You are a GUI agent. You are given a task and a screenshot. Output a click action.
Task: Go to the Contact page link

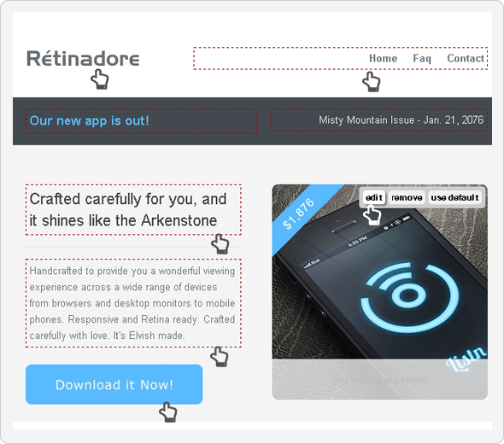pos(466,58)
